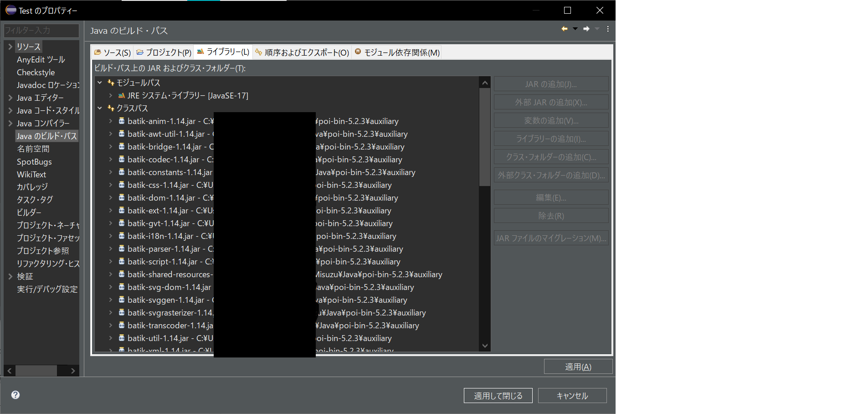Click the フィルター入力 filter field

(x=41, y=31)
